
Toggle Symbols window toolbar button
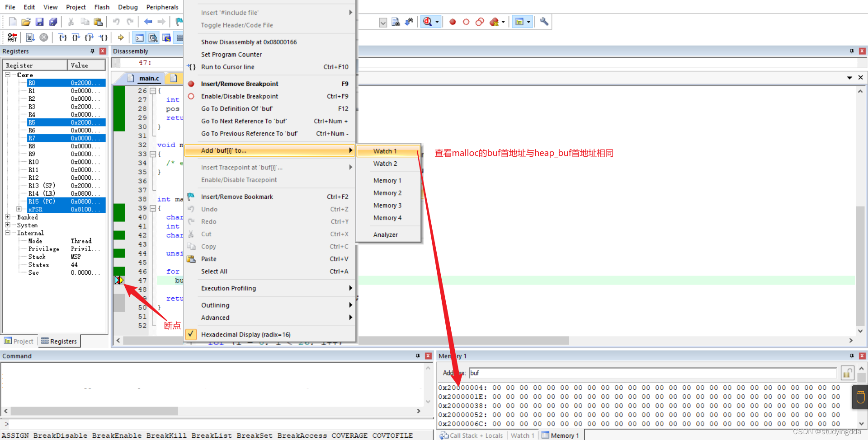[167, 37]
